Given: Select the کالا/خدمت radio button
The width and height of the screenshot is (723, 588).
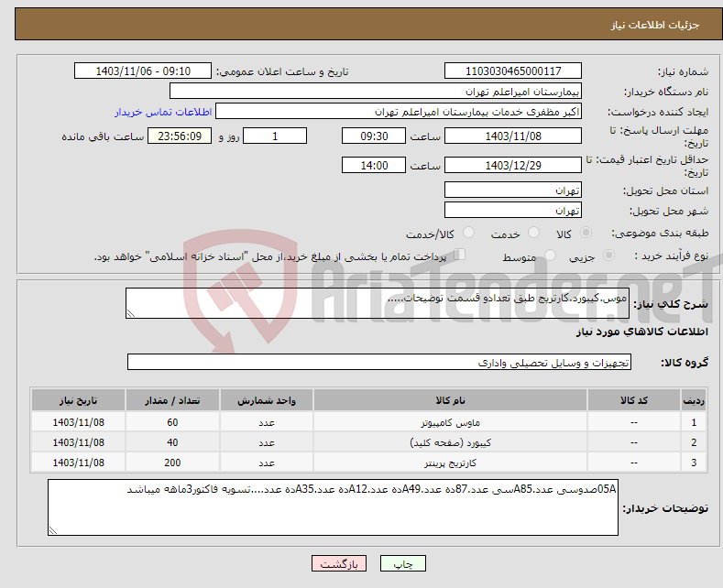Looking at the screenshot, I should 468,233.
